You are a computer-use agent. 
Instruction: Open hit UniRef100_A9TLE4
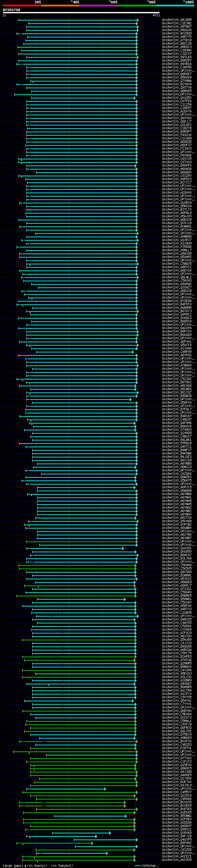(x=177, y=57)
